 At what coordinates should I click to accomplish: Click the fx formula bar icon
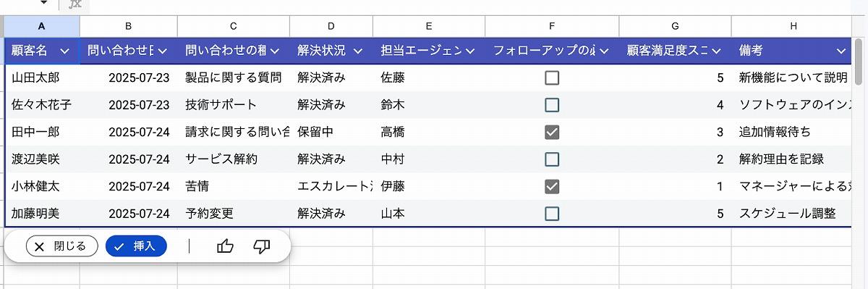pos(75,4)
